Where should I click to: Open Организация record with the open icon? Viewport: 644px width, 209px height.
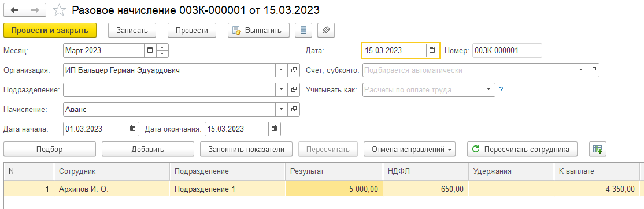(x=294, y=70)
